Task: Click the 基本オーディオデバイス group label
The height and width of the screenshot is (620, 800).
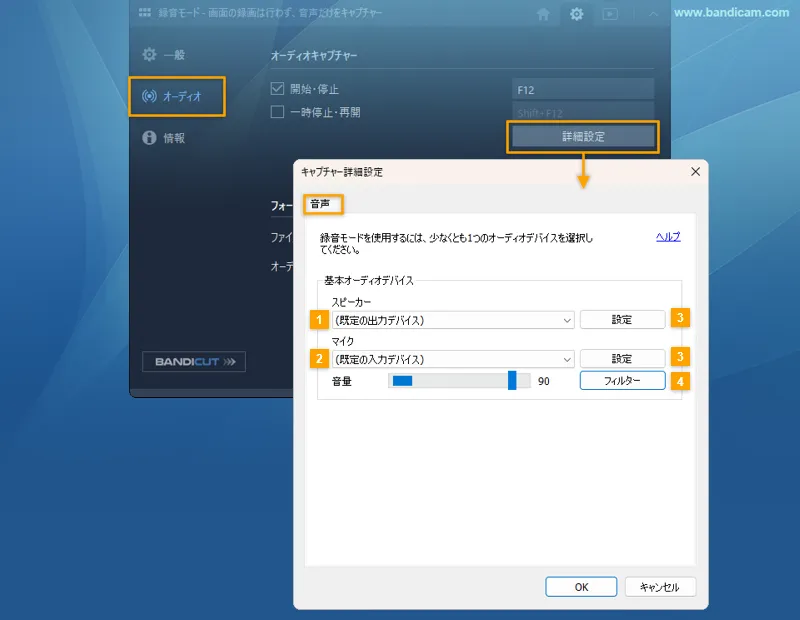Action: [369, 280]
